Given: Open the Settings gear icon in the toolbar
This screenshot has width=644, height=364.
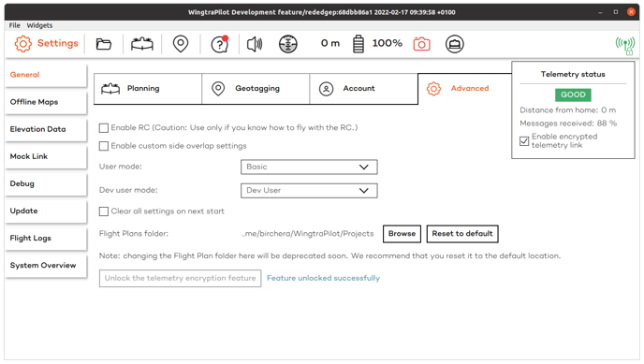Looking at the screenshot, I should (23, 43).
